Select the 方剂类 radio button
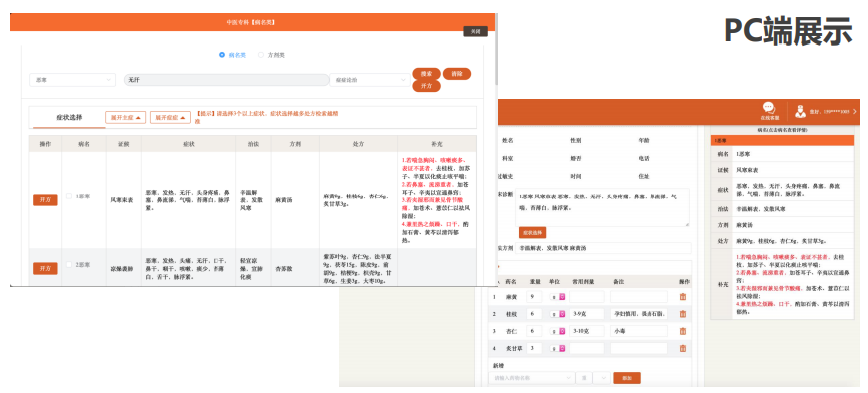This screenshot has width=868, height=393. click(x=261, y=55)
